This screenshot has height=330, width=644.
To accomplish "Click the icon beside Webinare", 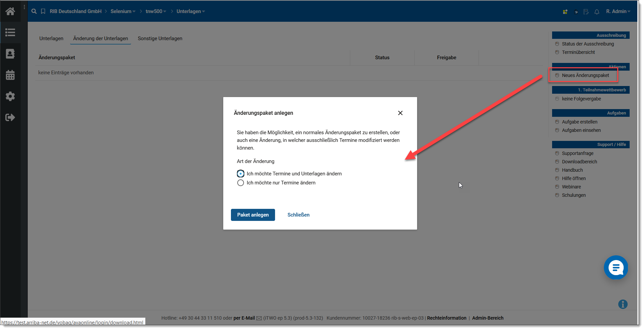I will [x=557, y=187].
